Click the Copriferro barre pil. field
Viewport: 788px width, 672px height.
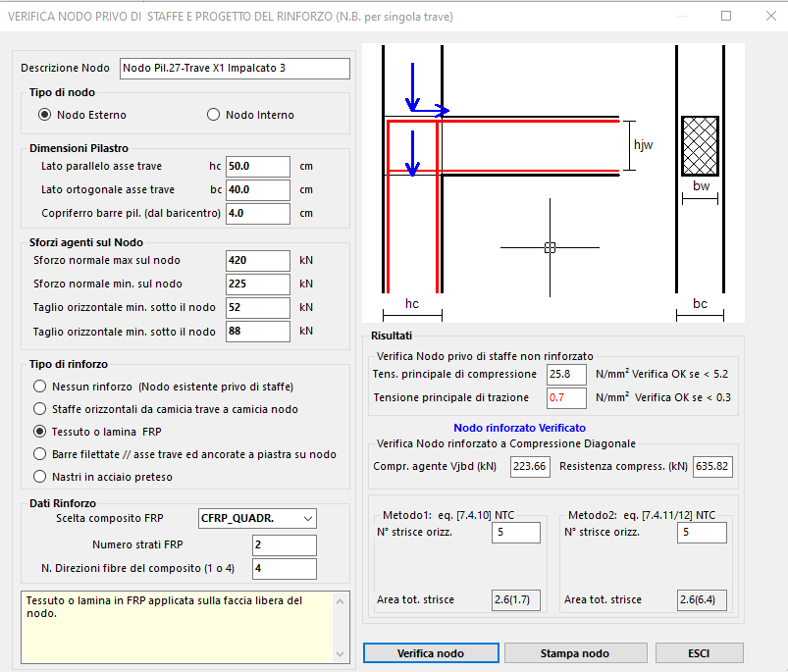(x=258, y=214)
